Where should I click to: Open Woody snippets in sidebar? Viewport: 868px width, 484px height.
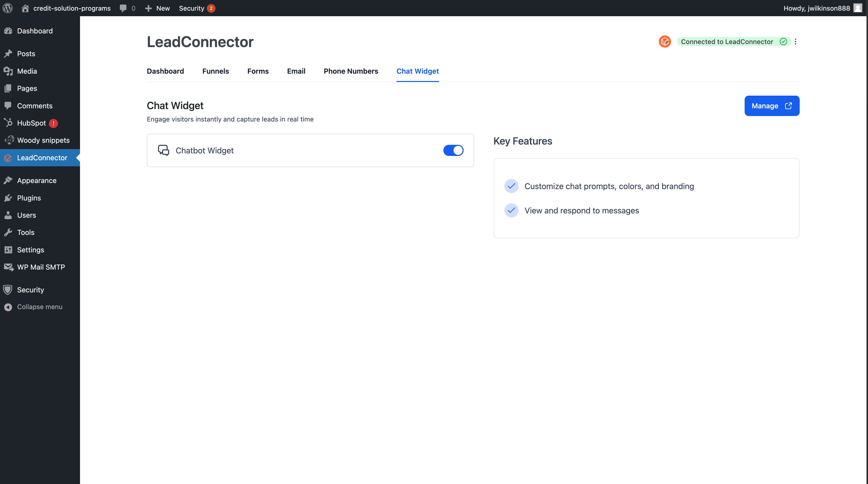point(43,140)
